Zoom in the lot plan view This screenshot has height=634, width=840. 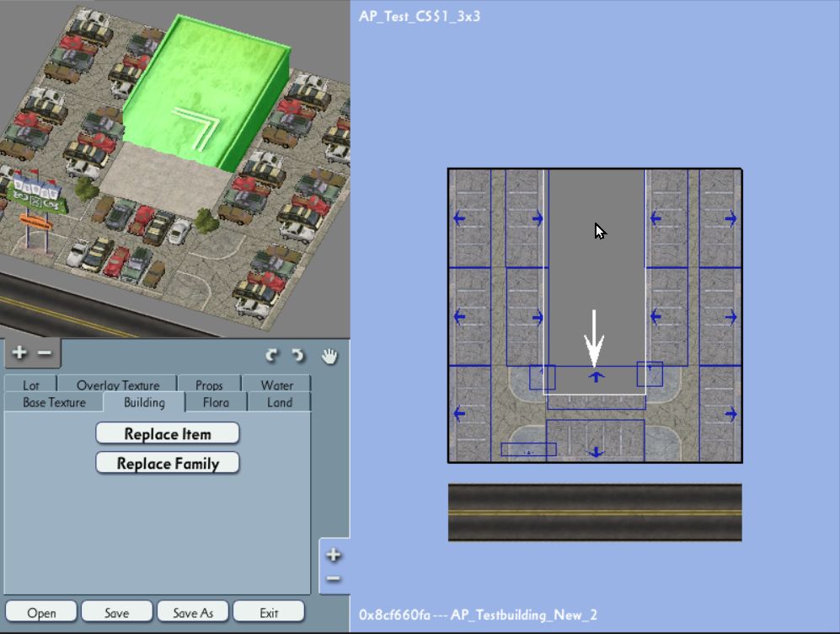(x=334, y=555)
